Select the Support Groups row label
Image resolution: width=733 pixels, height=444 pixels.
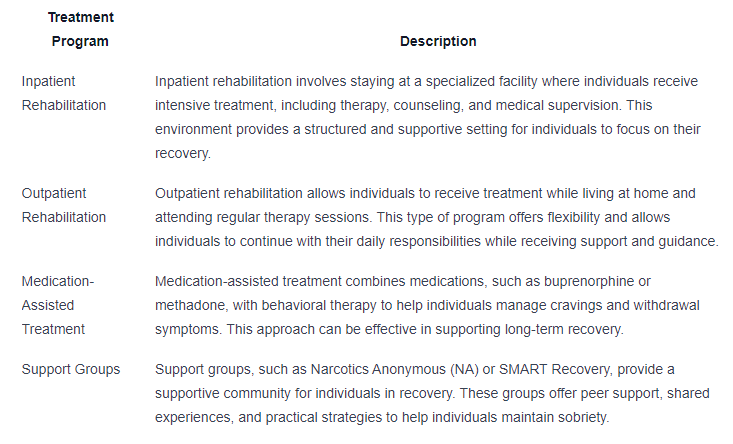coord(71,370)
